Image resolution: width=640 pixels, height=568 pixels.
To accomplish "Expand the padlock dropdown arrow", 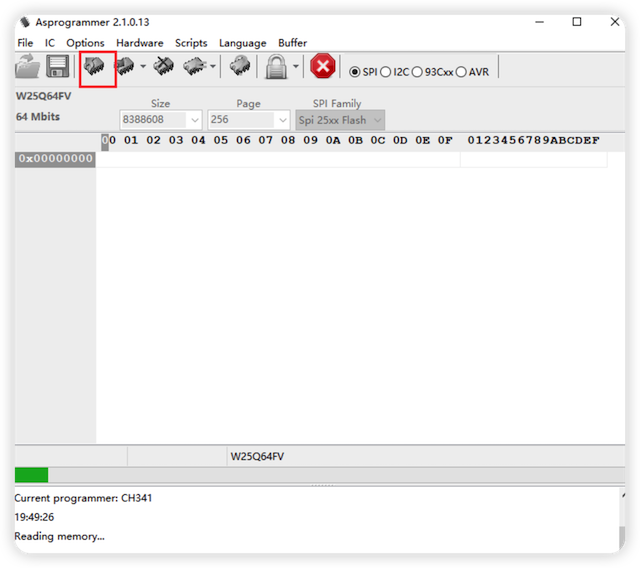I will pyautogui.click(x=296, y=66).
